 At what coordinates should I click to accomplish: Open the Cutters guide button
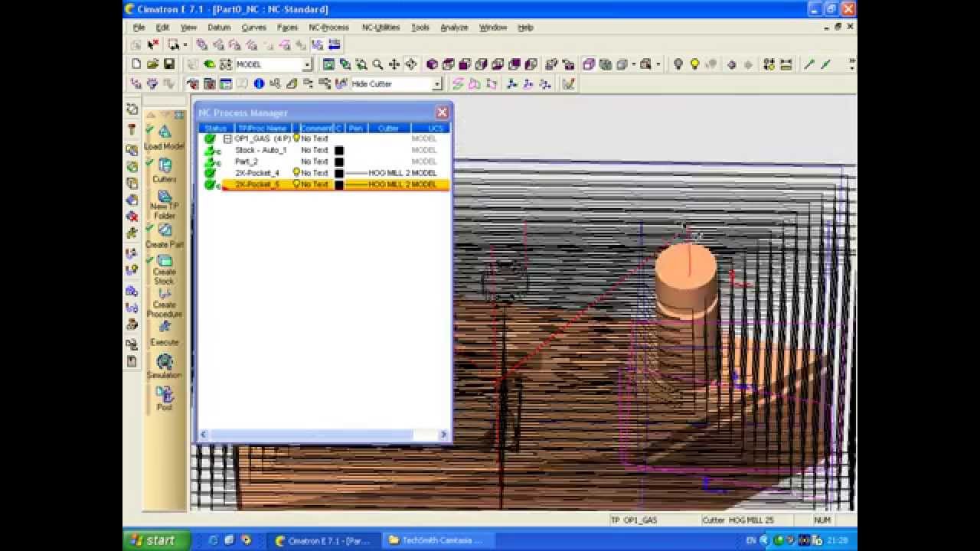(164, 165)
